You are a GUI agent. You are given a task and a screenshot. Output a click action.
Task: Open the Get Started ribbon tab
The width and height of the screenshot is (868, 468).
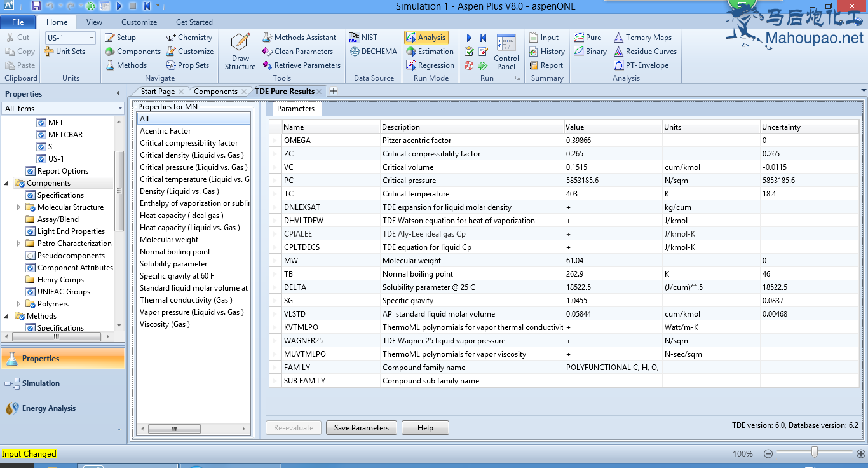click(x=194, y=22)
